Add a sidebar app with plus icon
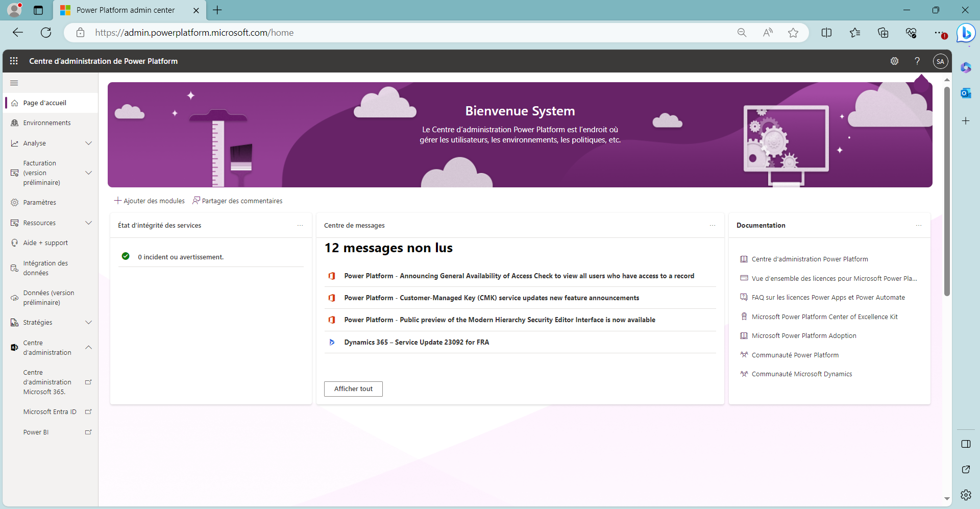 [x=966, y=121]
